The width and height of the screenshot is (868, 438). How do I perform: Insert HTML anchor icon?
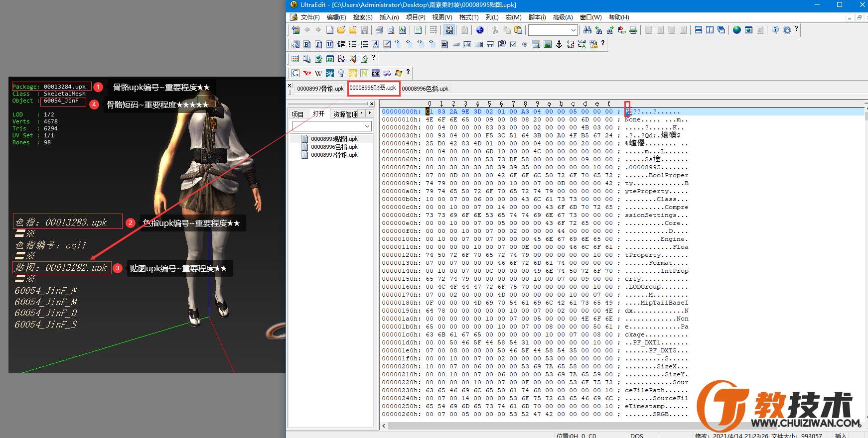pyautogui.click(x=559, y=45)
